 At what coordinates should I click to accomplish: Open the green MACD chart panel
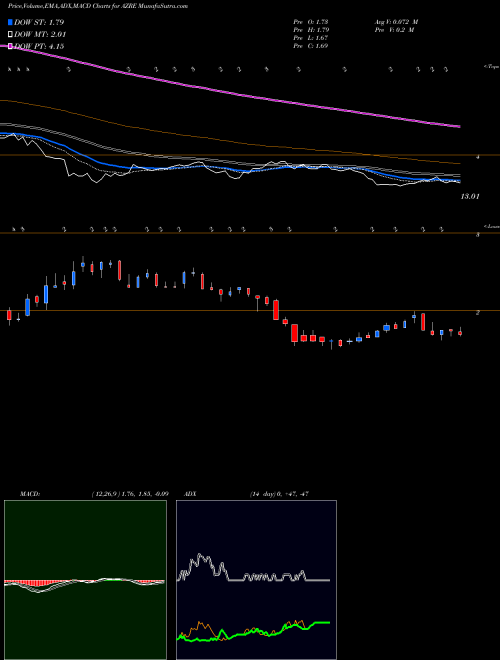pyautogui.click(x=85, y=580)
